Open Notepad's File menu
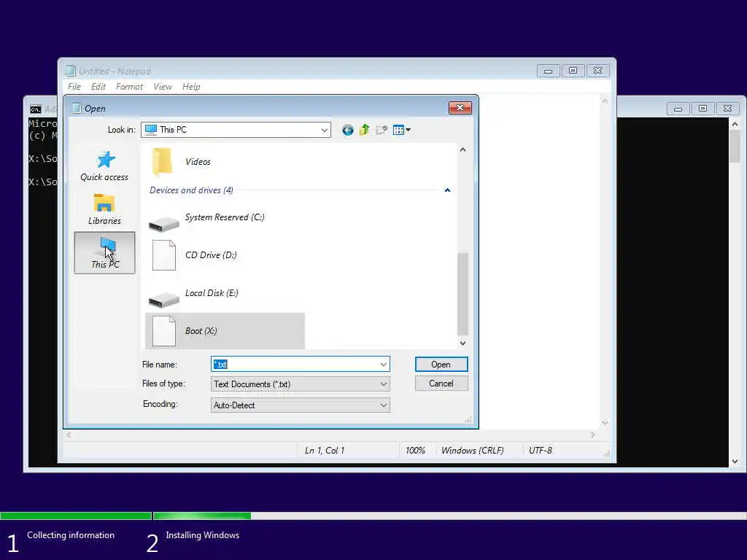This screenshot has width=747, height=560. (x=74, y=87)
